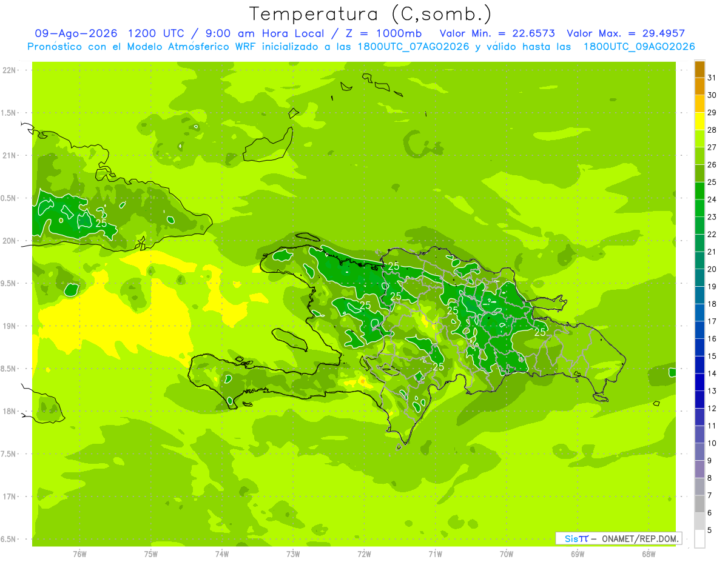Click legend value '23' on the color bar
The image size is (728, 562).
tap(712, 216)
